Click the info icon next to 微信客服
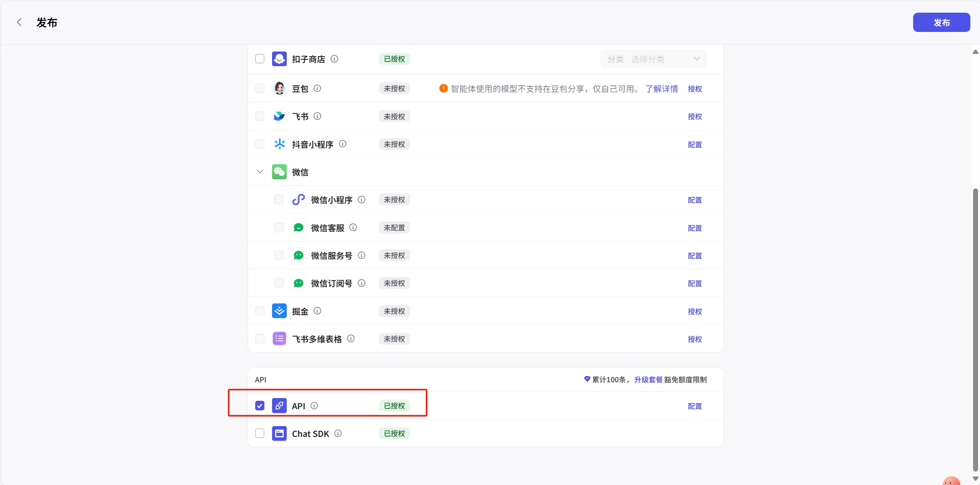Screen dimensions: 980x485 (x=353, y=227)
